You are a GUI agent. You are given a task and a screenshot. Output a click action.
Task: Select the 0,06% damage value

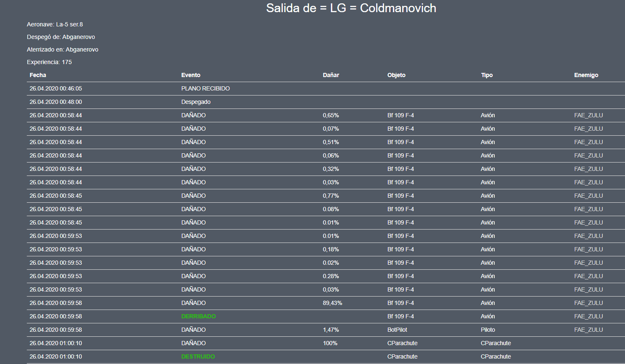(x=331, y=155)
